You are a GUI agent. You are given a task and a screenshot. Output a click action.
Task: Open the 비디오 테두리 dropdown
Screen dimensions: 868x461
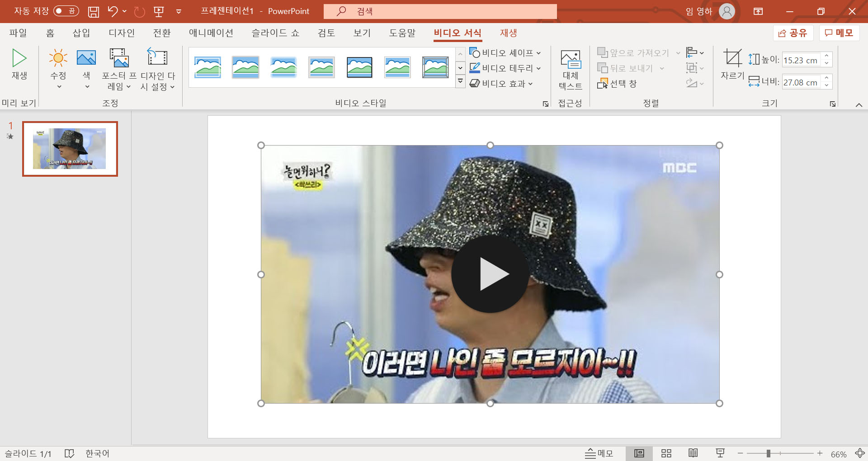505,68
